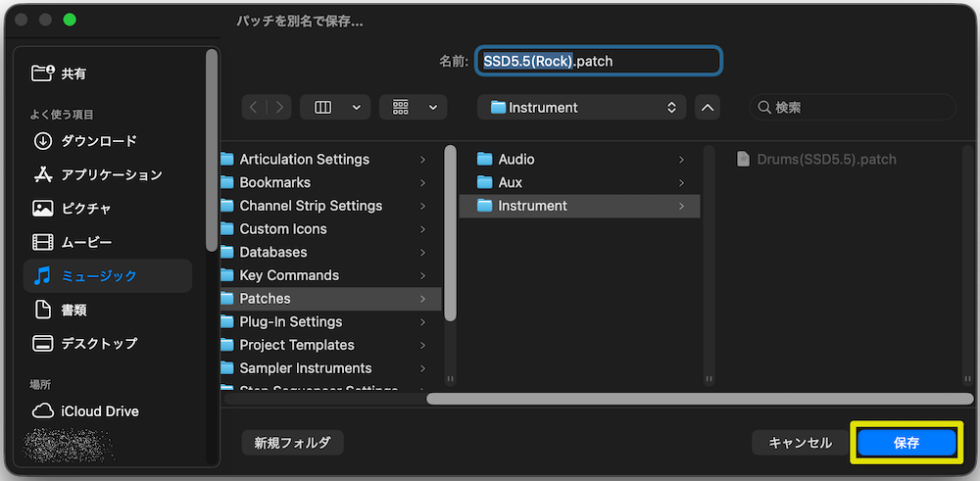Go forward with the right navigation arrow

pyautogui.click(x=279, y=108)
